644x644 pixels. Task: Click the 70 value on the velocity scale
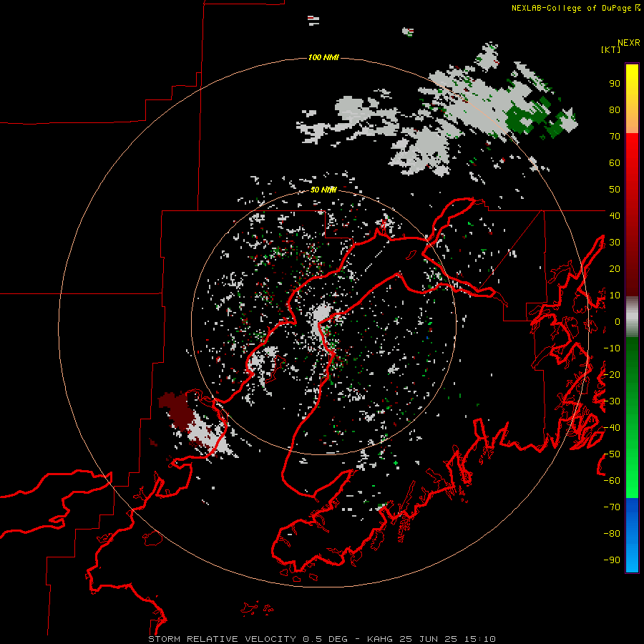[x=615, y=137]
